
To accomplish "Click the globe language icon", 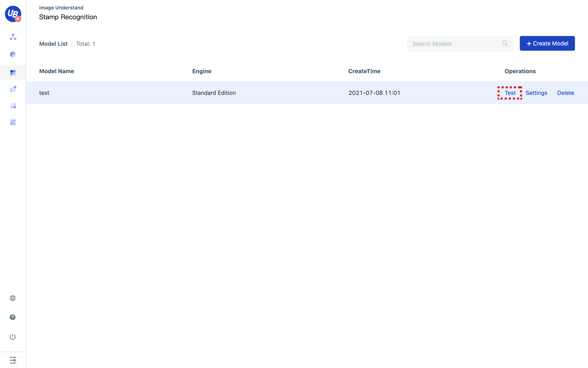I will click(x=13, y=298).
